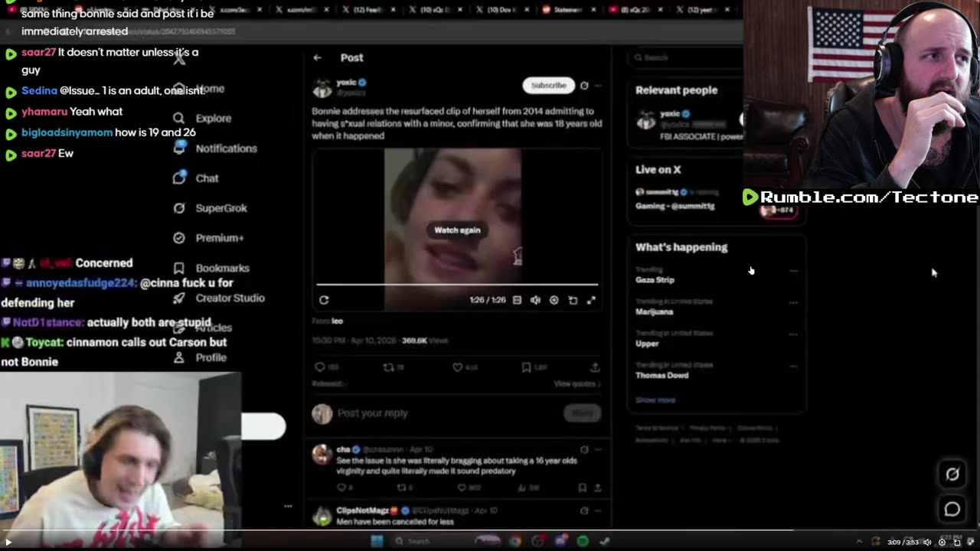Repost yoxic's post

point(389,367)
